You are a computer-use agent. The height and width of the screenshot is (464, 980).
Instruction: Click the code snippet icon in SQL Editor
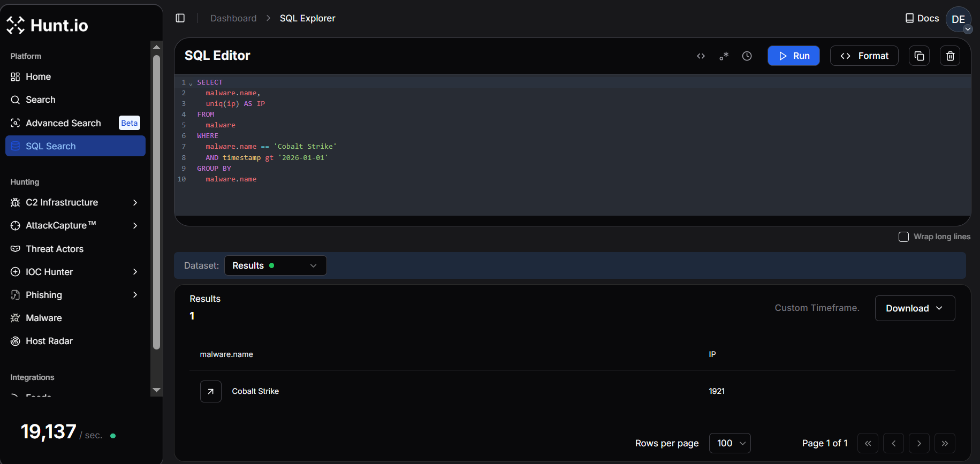point(701,56)
